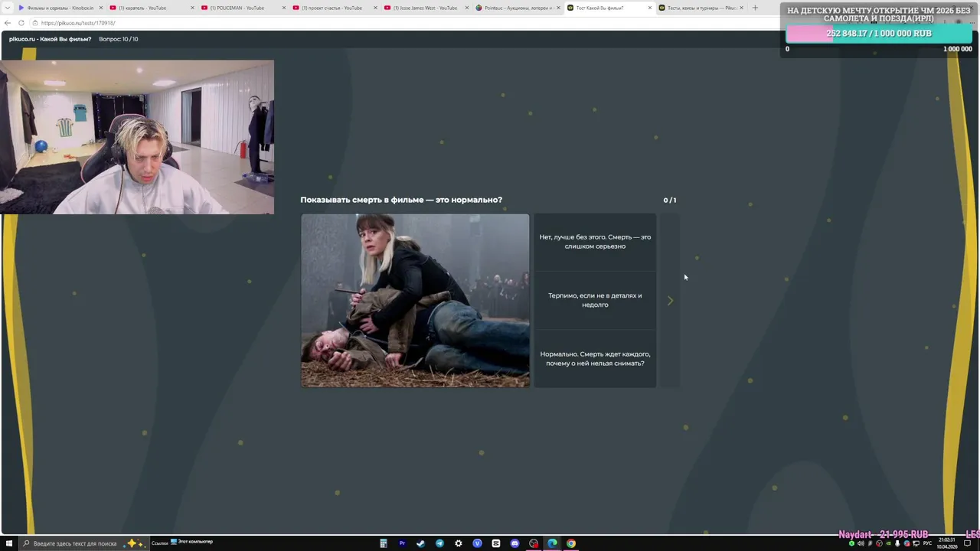Click the Windows Start button
The height and width of the screenshot is (551, 980).
tap(9, 543)
